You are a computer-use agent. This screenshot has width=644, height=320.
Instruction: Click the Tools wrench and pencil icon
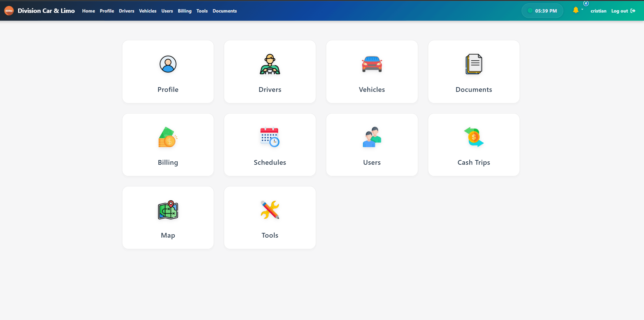(x=270, y=210)
